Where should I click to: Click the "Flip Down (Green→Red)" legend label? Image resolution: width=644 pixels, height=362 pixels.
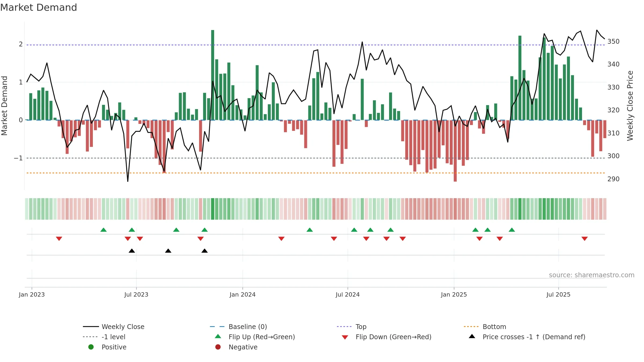click(393, 337)
